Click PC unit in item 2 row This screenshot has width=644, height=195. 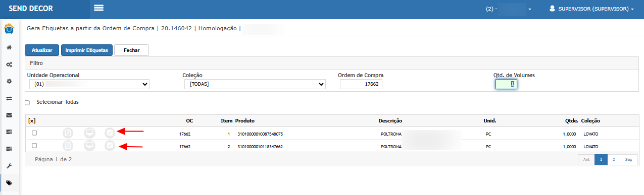point(488,147)
